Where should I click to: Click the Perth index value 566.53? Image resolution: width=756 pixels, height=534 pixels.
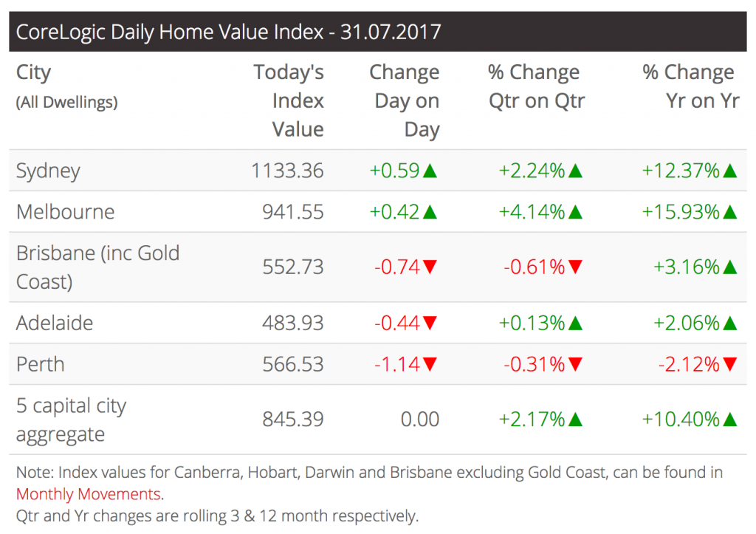pyautogui.click(x=293, y=365)
